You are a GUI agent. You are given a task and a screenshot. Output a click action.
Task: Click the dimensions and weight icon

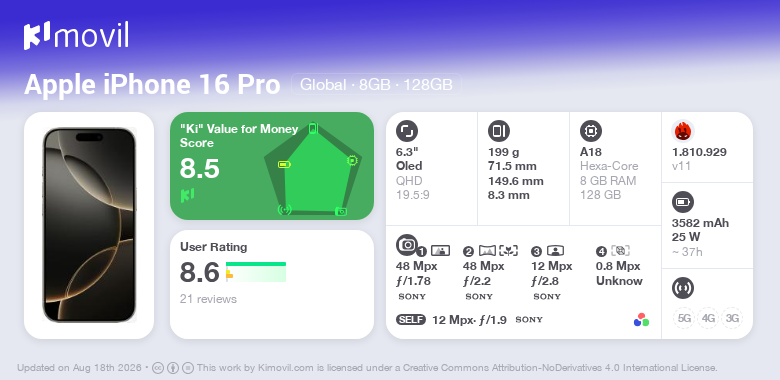point(499,131)
